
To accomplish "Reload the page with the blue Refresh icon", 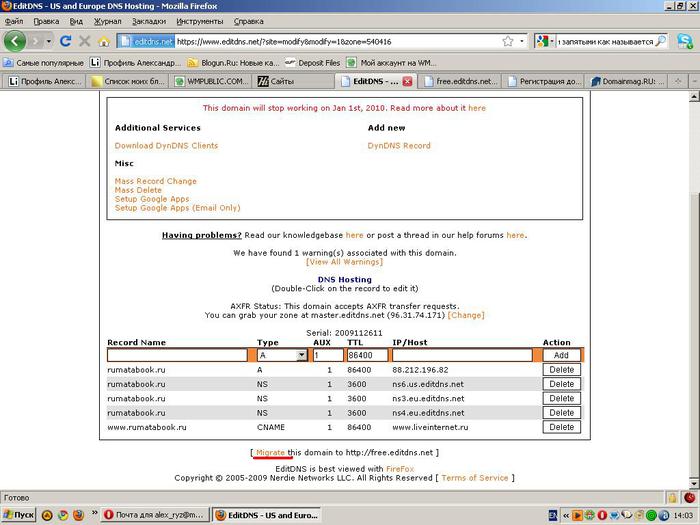I will coord(66,41).
